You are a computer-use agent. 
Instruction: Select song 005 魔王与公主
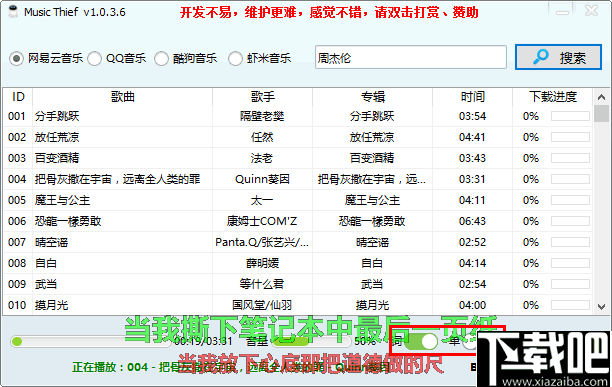[297, 200]
